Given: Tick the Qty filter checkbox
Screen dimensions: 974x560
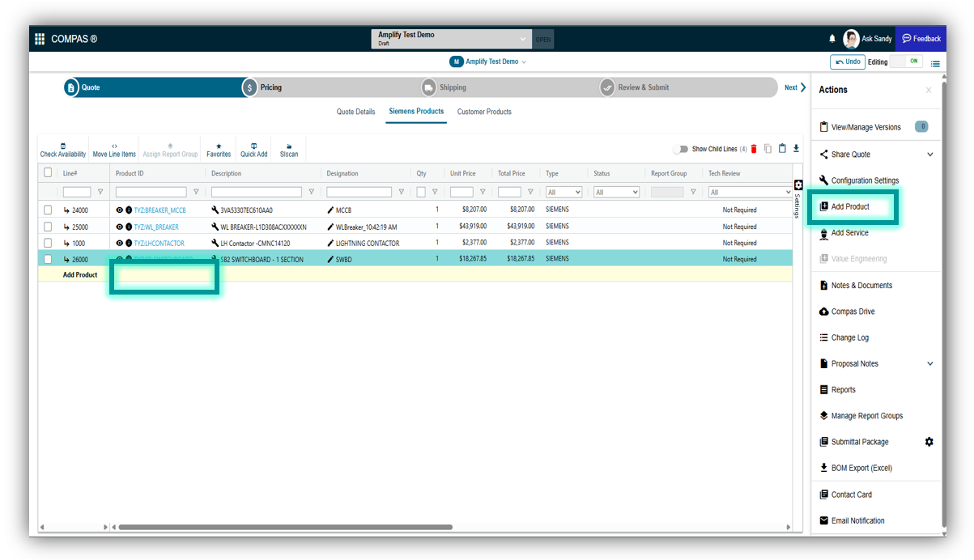Looking at the screenshot, I should [x=421, y=192].
